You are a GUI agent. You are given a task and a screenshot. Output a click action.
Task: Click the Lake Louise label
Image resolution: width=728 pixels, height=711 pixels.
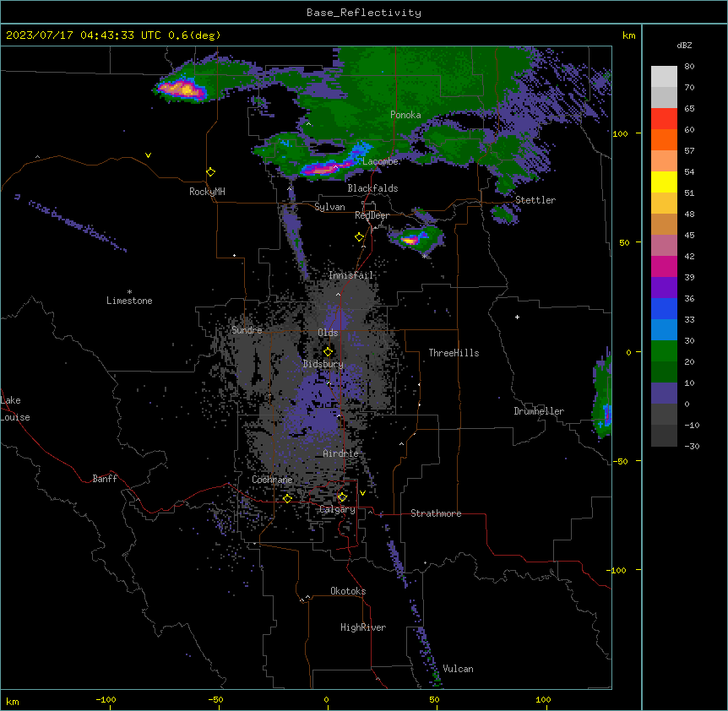pyautogui.click(x=15, y=409)
